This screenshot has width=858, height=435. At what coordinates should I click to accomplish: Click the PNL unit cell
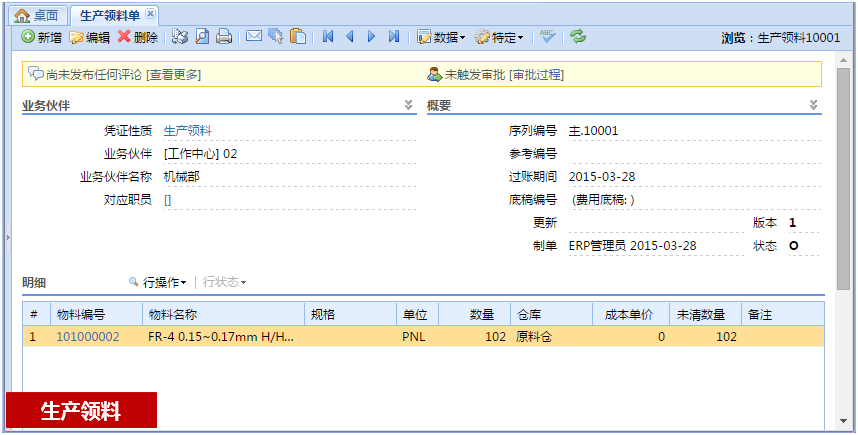tap(418, 337)
